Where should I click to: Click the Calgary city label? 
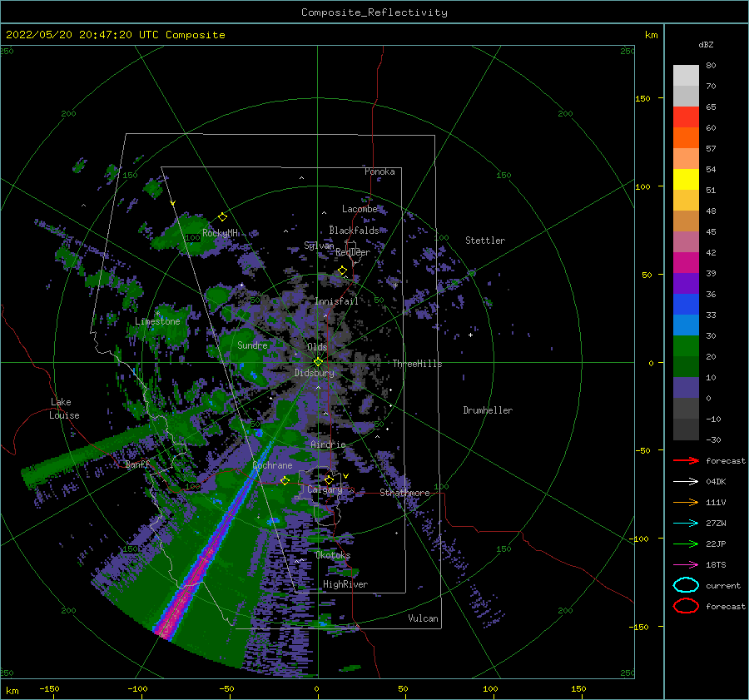(x=325, y=489)
